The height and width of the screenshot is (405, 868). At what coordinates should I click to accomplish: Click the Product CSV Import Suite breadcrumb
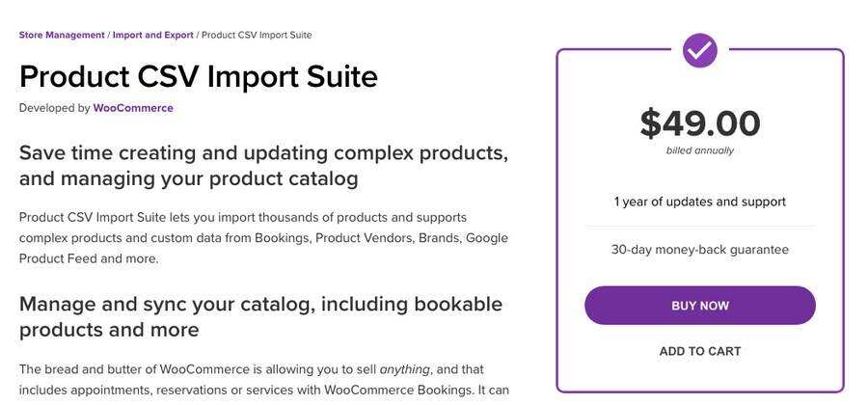point(256,35)
